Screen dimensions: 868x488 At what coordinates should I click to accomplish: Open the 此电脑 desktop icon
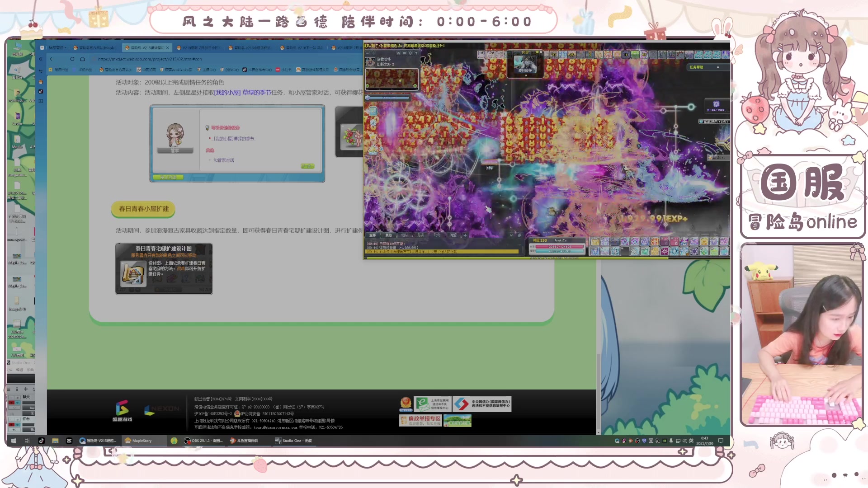point(17,48)
